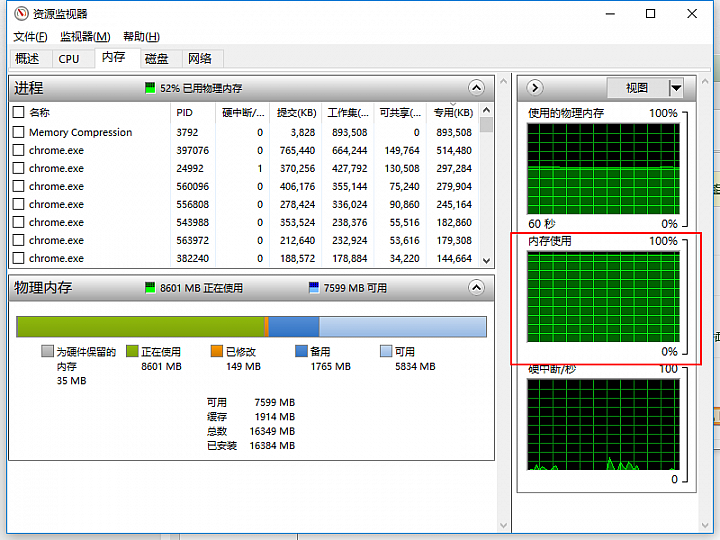Collapse the graph pane with arrow button

click(x=535, y=88)
